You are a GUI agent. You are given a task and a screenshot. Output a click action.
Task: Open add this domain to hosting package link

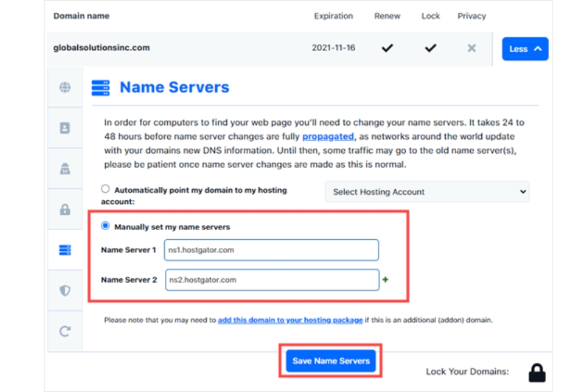point(290,320)
